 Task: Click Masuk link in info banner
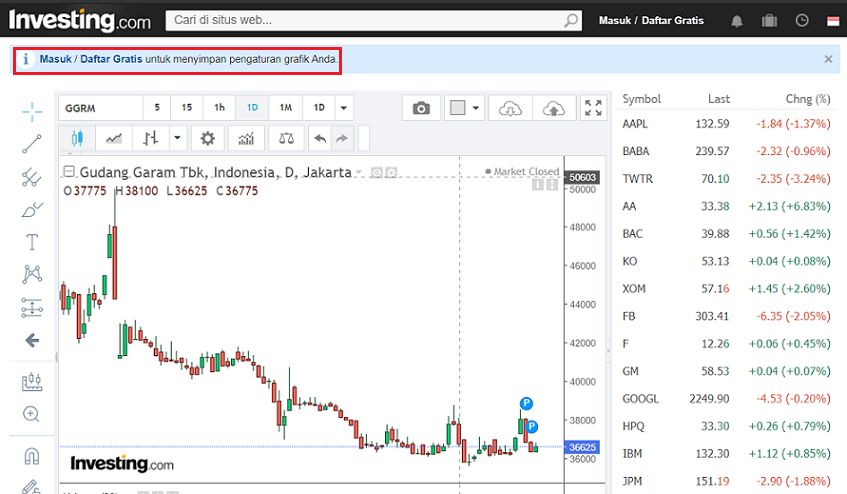coord(55,59)
